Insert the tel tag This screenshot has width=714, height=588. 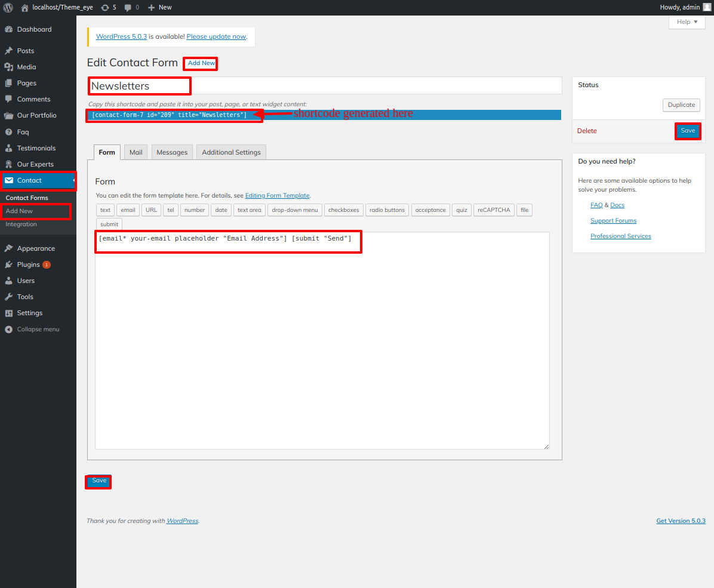(x=171, y=210)
